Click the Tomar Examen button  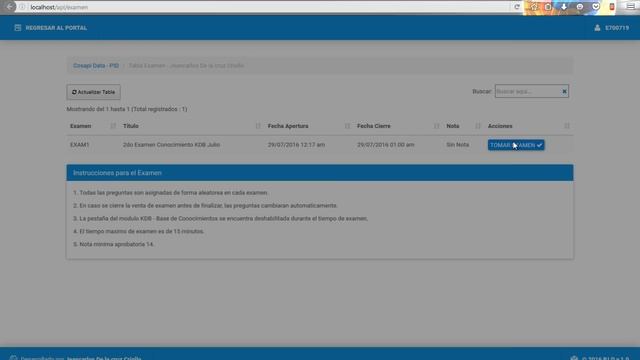pos(516,145)
